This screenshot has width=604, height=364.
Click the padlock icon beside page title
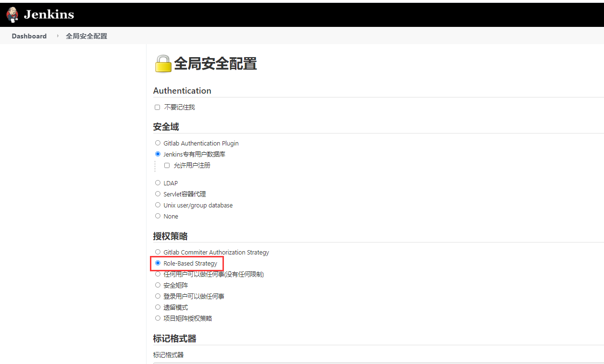point(163,63)
